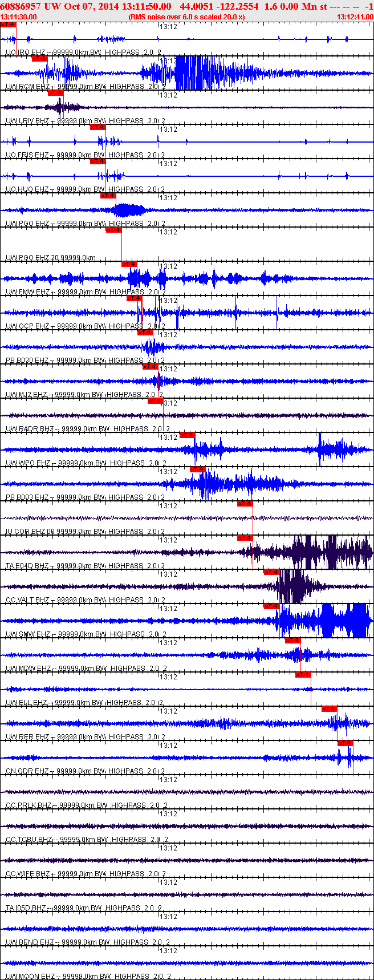Select the red pick marker on UW OCP trace

[135, 298]
